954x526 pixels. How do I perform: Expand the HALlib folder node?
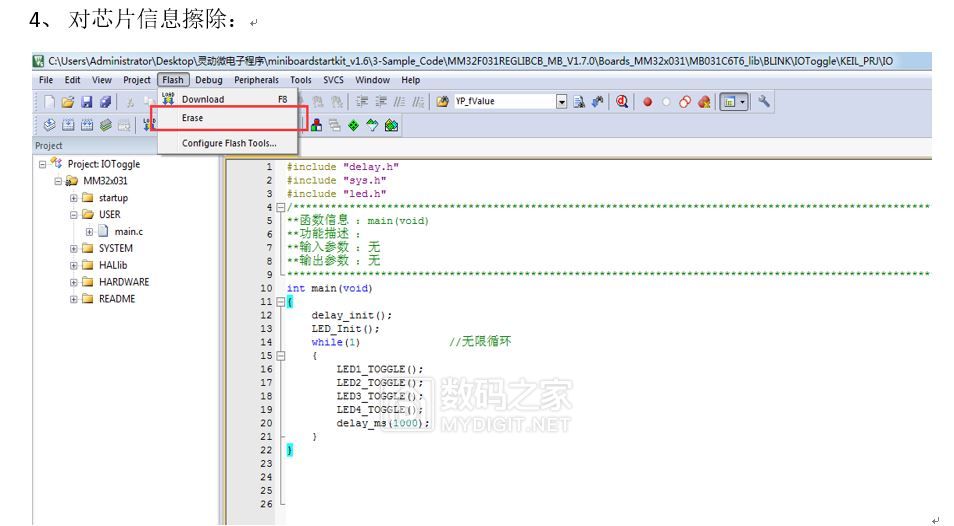click(74, 265)
